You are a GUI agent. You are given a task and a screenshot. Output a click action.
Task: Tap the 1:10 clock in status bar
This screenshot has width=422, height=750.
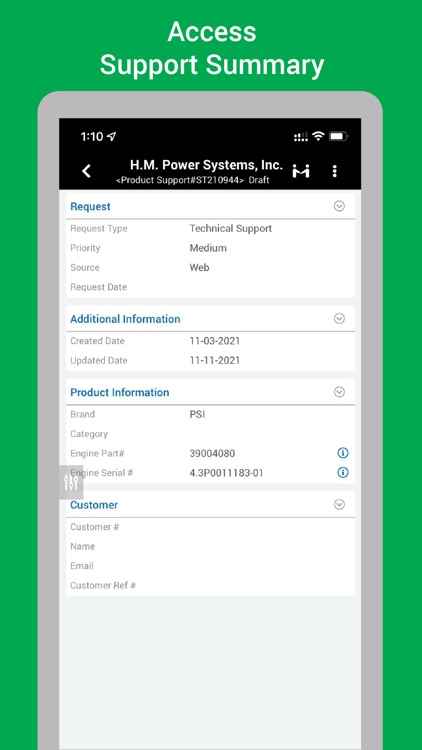pyautogui.click(x=92, y=137)
